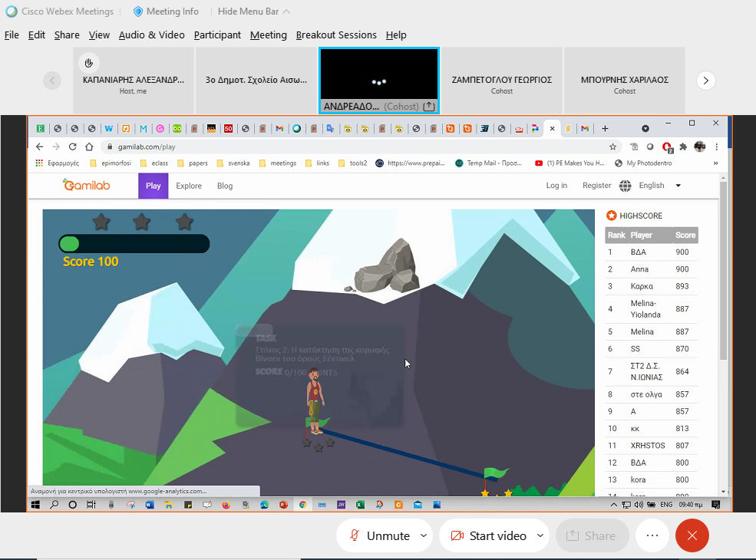756x560 pixels.
Task: Select the ΖΑΜΠΕΤΟΓΛΟΥ ΓΕΩΡΓΙΟΣ participant tile
Action: (502, 80)
